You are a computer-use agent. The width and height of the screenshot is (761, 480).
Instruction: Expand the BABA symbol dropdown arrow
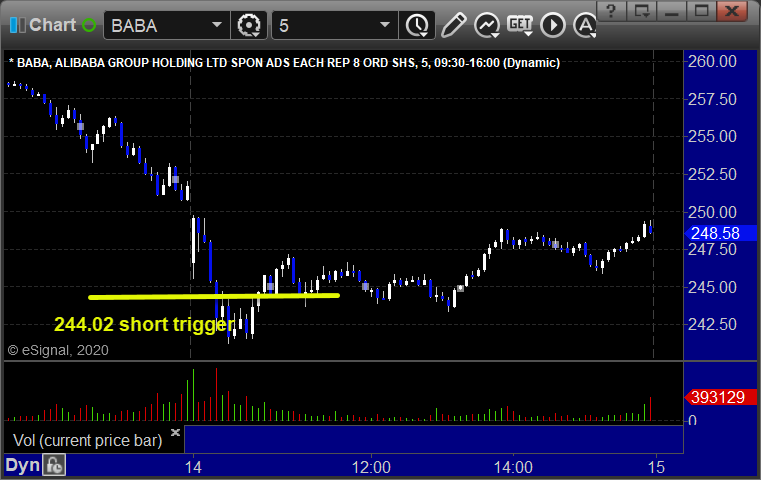tap(217, 25)
